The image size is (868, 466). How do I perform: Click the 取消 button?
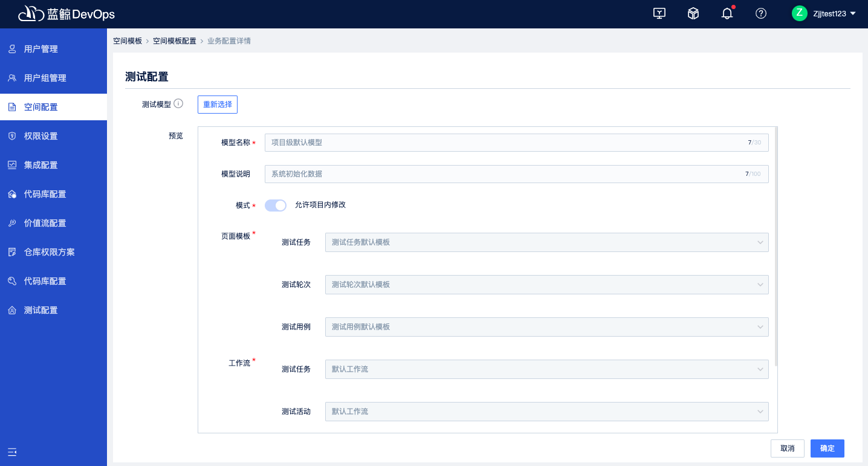tap(788, 448)
